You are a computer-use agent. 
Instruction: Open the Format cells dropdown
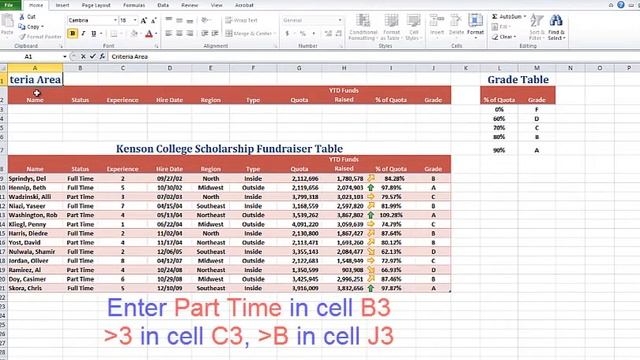476,27
